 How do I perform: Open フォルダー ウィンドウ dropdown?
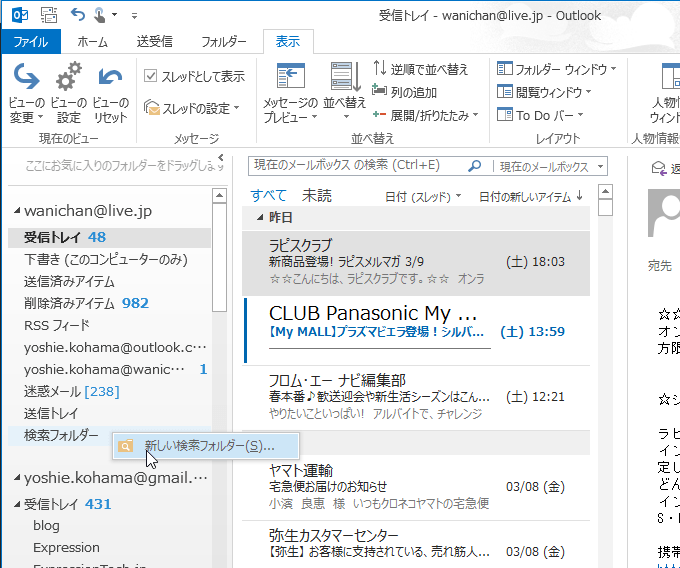557,69
